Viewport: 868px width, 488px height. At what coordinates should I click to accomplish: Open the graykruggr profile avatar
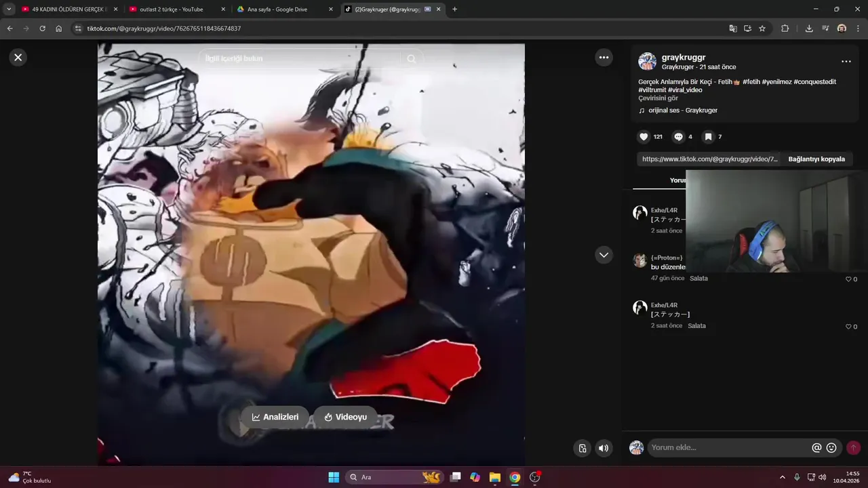tap(647, 61)
